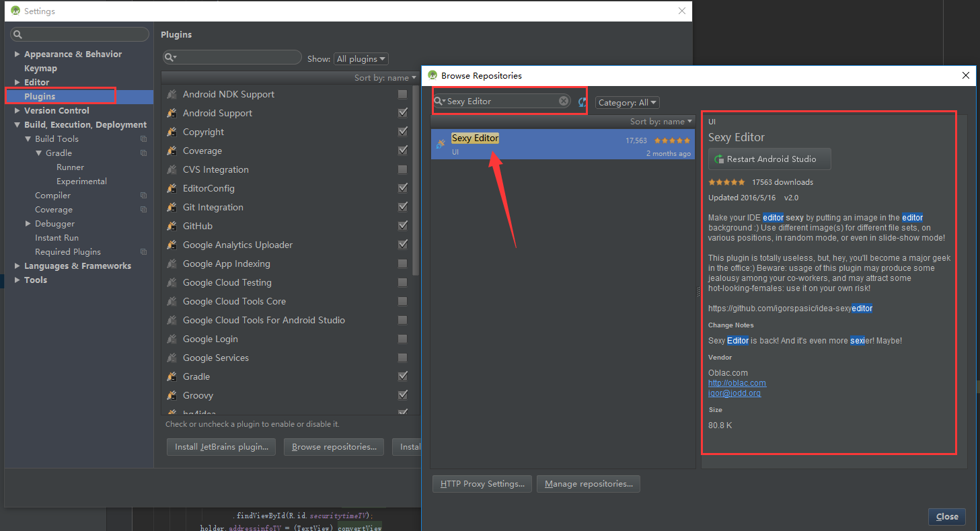980x531 pixels.
Task: Enable the Google Cloud Testing checkbox
Action: (402, 282)
